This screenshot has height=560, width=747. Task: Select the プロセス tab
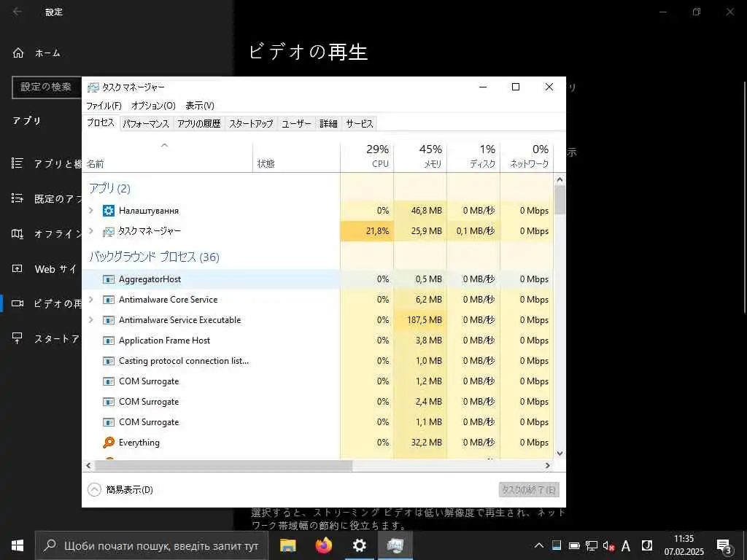(x=101, y=122)
